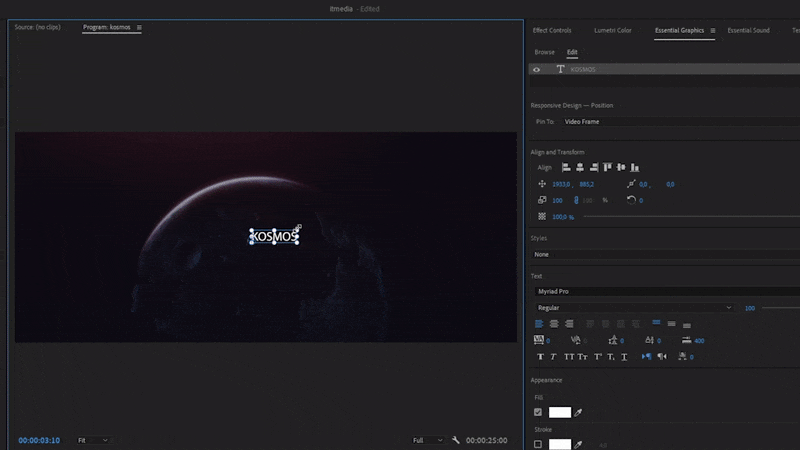Click the Anchor Point icon
The height and width of the screenshot is (450, 800).
(631, 184)
